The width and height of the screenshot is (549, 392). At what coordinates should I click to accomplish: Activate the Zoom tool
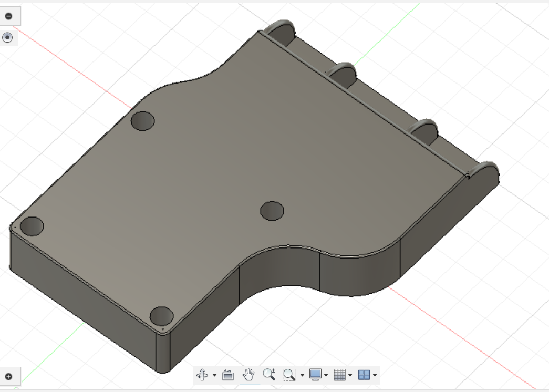tap(268, 375)
